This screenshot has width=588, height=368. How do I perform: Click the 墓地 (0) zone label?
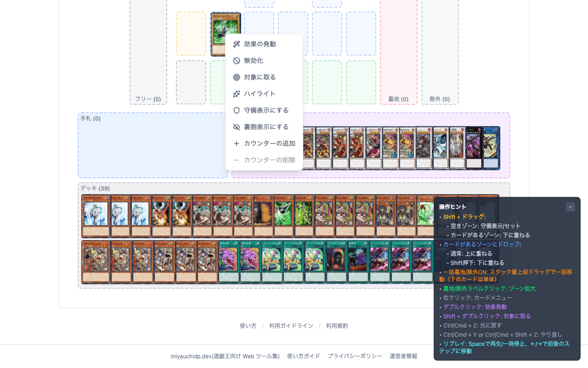(398, 99)
